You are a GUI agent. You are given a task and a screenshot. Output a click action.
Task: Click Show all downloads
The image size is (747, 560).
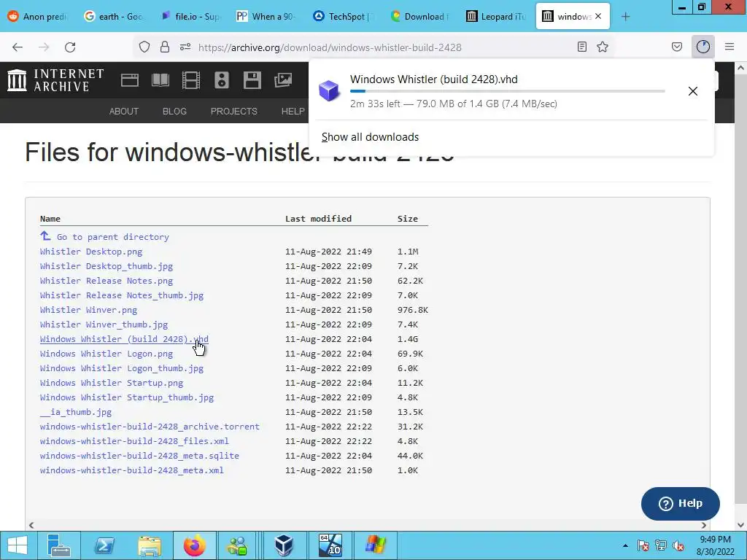click(370, 137)
